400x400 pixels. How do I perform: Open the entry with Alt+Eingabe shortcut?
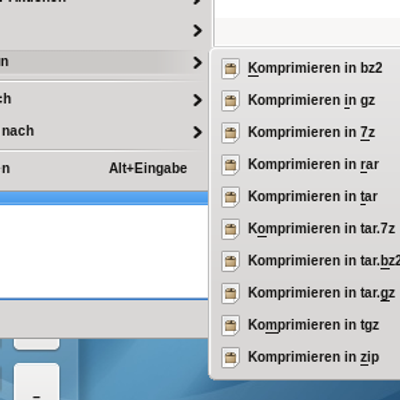click(x=104, y=168)
